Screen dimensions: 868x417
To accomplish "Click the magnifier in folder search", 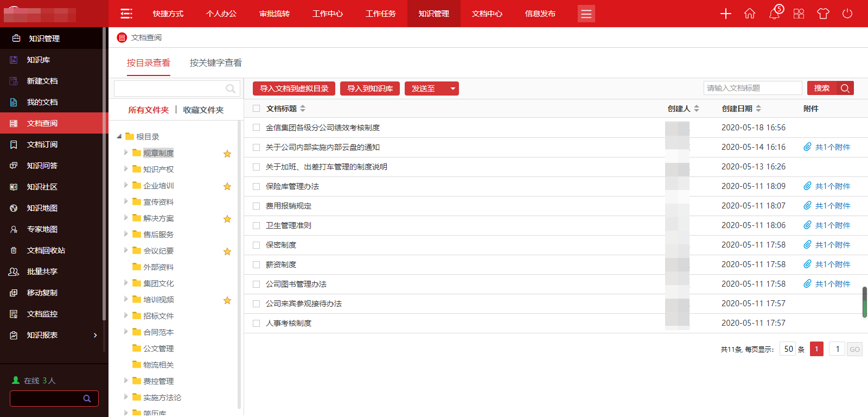I will click(x=231, y=89).
